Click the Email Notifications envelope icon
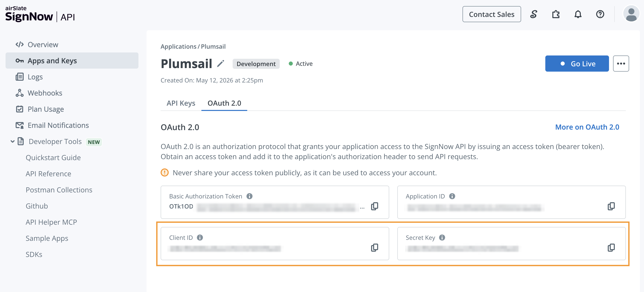Viewport: 644px width, 292px height. point(20,125)
